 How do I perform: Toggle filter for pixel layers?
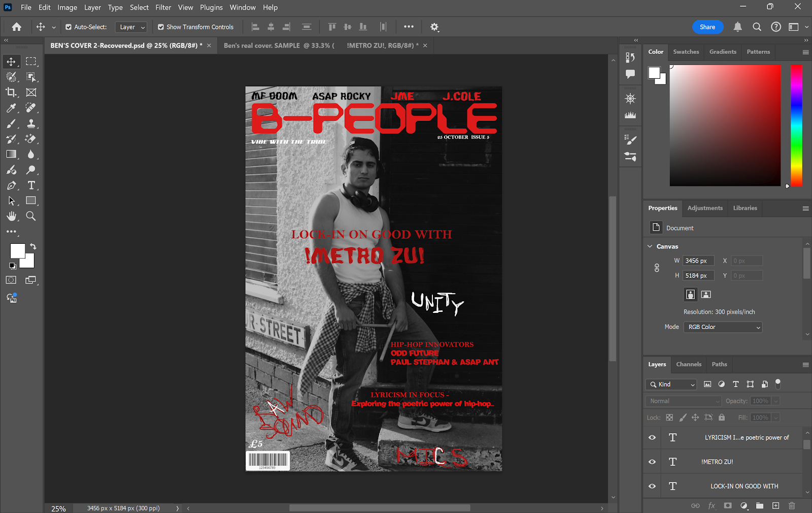coord(707,384)
